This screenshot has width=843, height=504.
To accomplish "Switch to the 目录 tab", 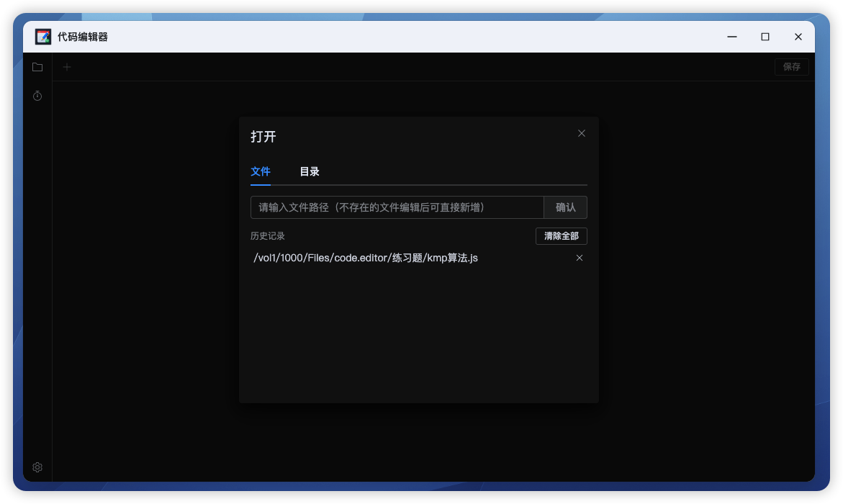I will (309, 171).
